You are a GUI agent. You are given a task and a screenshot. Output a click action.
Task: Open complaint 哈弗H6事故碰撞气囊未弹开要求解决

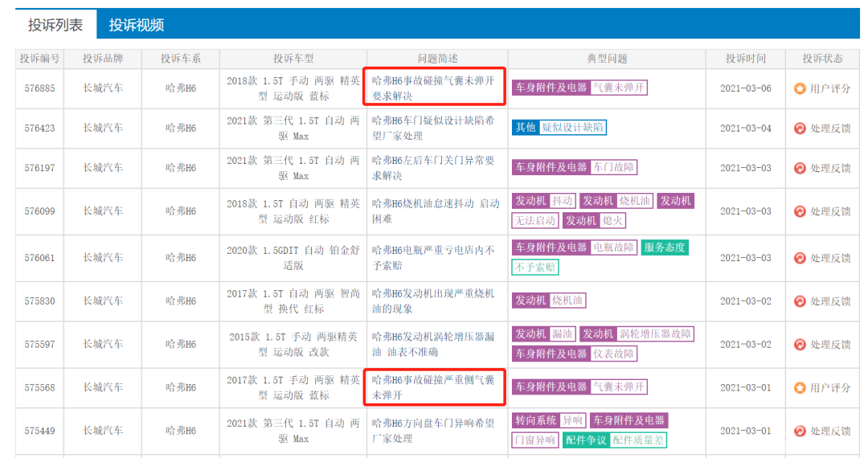click(x=433, y=88)
